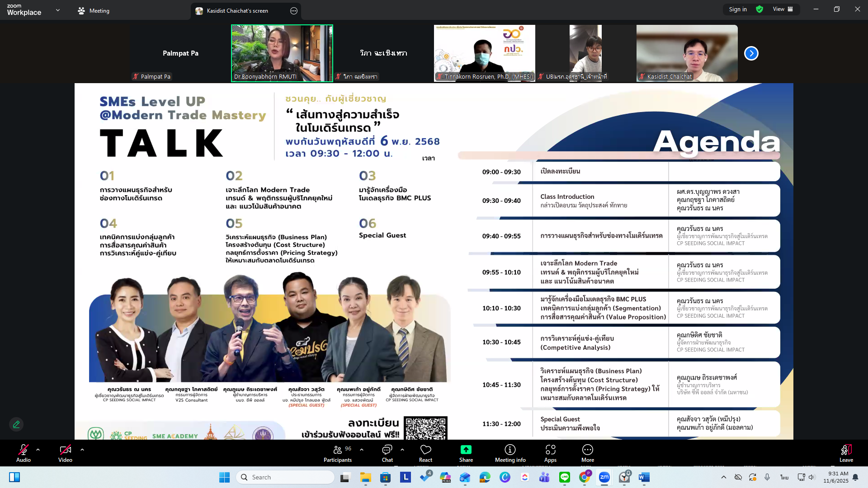Unmute the microphone Audio button
The width and height of the screenshot is (868, 488).
pyautogui.click(x=23, y=450)
